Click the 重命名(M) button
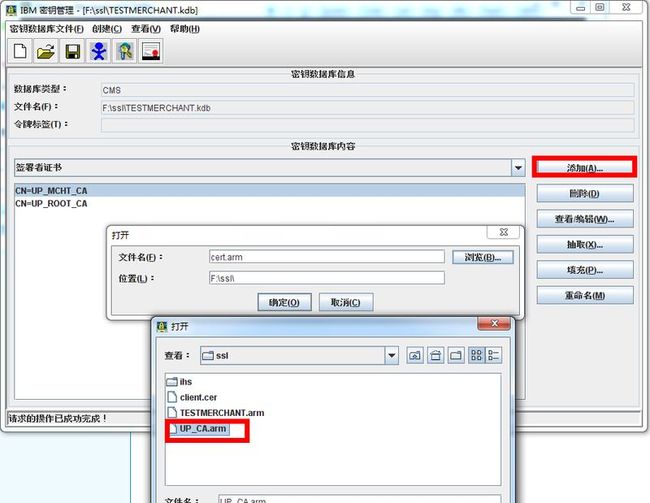The width and height of the screenshot is (650, 503). click(585, 296)
